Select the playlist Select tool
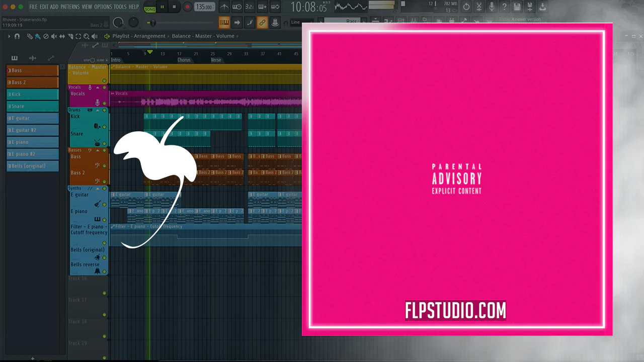644x362 pixels. [x=78, y=36]
